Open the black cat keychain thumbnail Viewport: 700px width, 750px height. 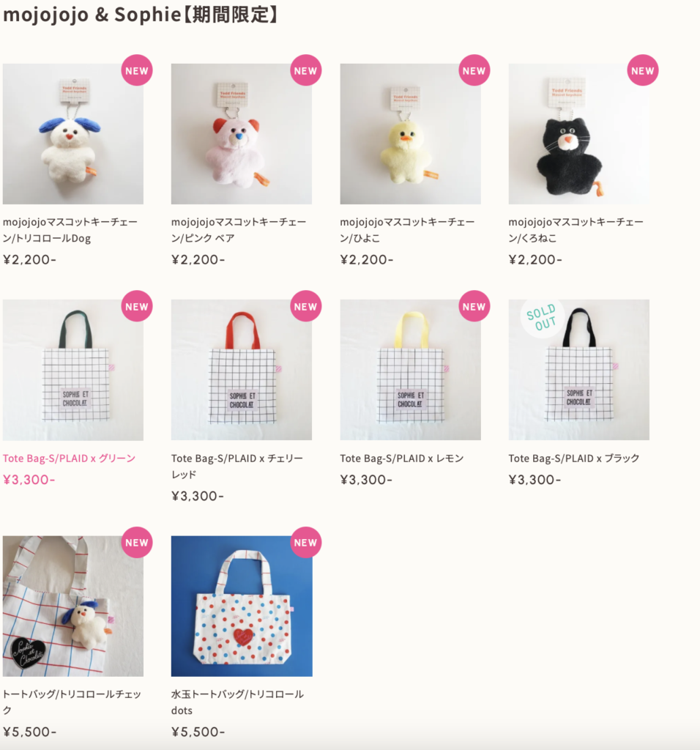579,134
